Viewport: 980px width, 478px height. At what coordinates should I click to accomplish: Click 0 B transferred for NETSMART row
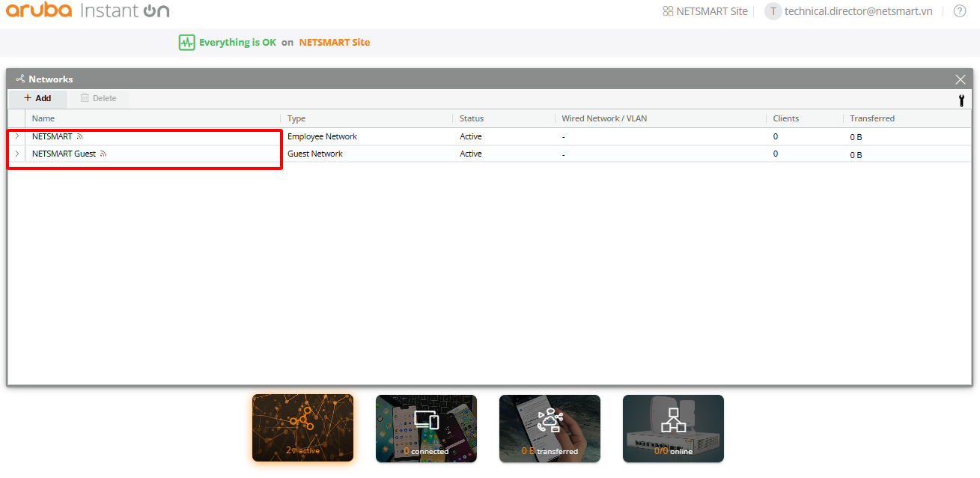(x=856, y=137)
